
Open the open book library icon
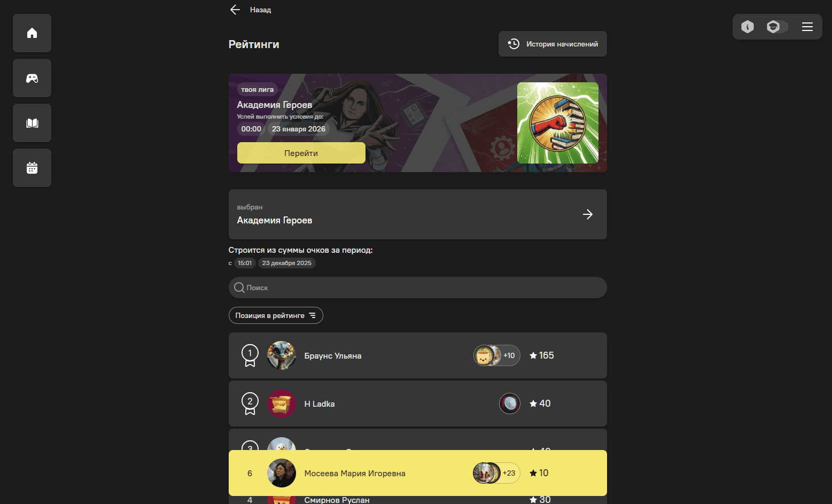tap(32, 123)
